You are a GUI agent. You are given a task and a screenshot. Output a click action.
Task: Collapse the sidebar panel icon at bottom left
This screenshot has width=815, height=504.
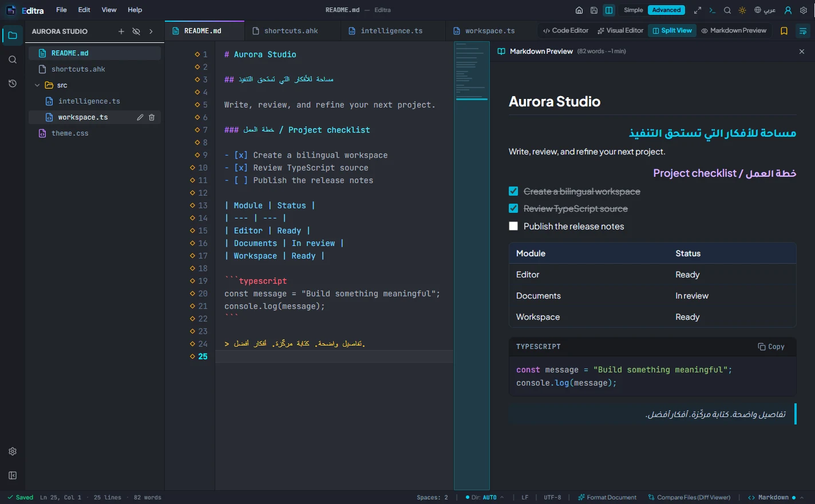13,475
